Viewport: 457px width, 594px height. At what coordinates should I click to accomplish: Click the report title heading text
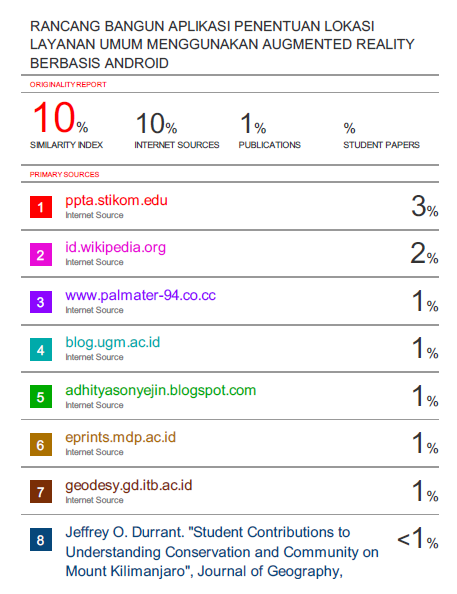222,45
